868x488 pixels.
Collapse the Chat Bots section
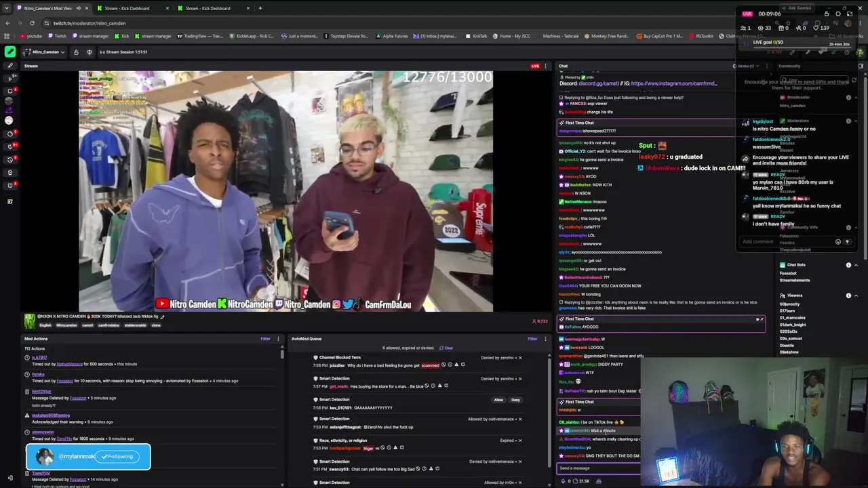tap(856, 265)
